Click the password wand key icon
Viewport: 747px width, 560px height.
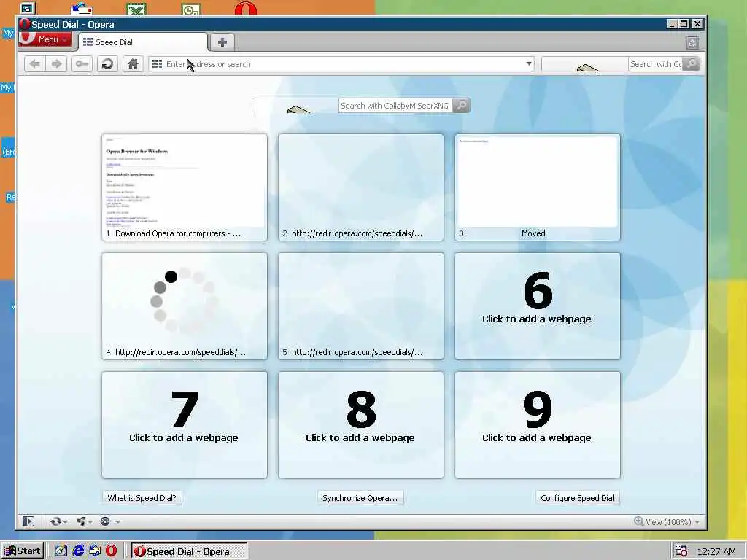tap(82, 64)
